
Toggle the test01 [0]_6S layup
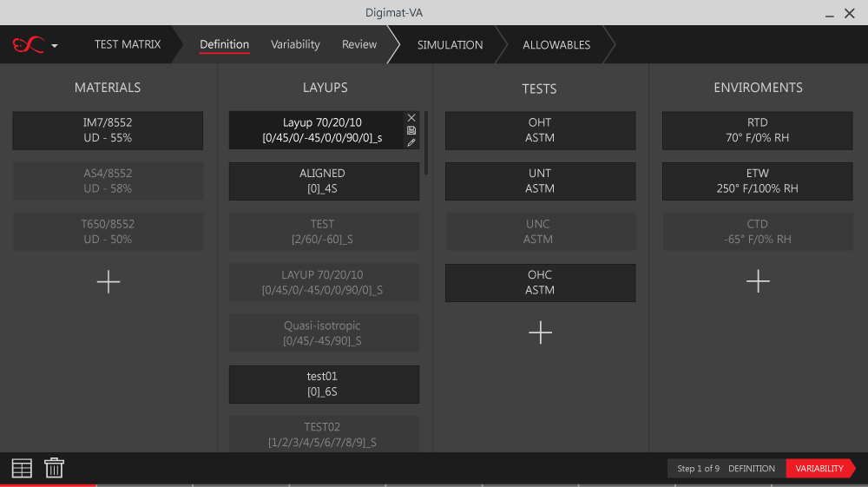tap(324, 384)
